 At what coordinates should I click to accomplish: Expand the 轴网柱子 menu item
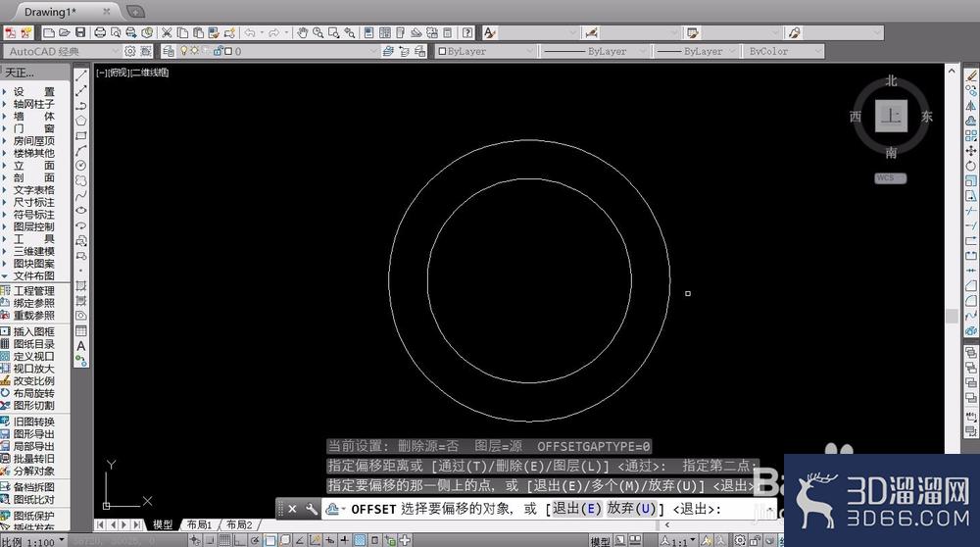coord(31,104)
